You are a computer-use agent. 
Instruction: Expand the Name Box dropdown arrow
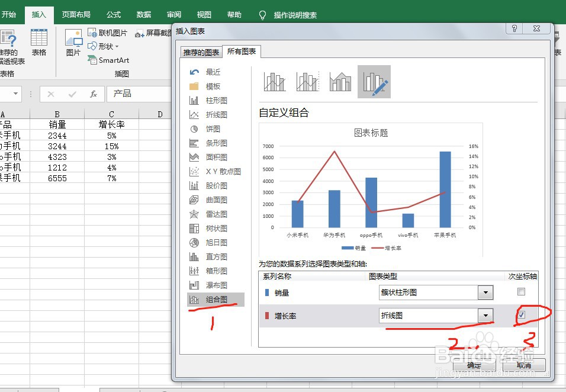pos(15,94)
